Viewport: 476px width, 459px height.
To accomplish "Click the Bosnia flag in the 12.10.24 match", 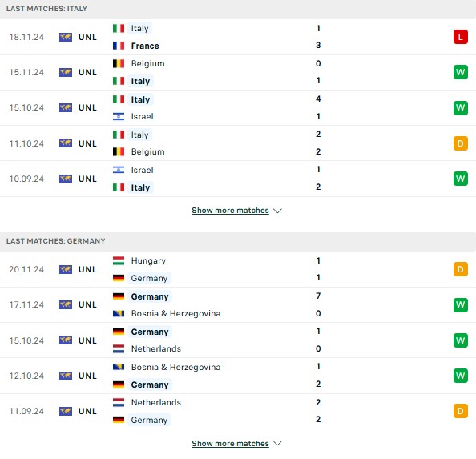I will point(119,367).
